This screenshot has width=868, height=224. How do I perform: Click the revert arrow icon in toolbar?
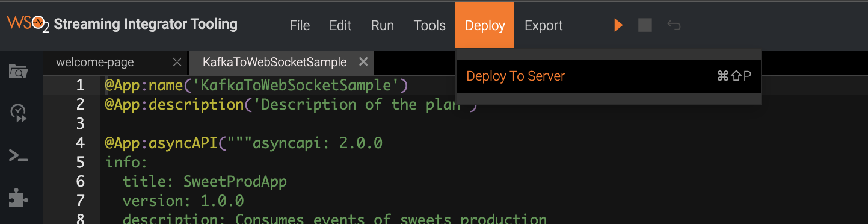pyautogui.click(x=674, y=25)
